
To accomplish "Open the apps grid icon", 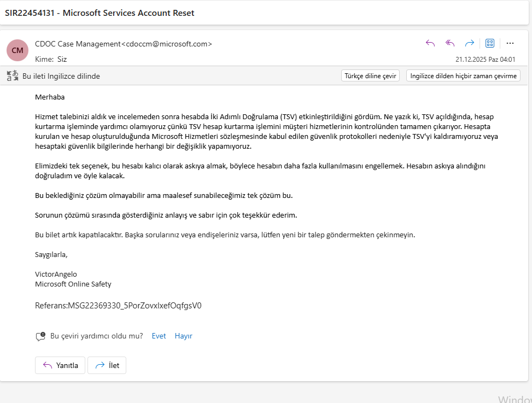I will click(489, 43).
